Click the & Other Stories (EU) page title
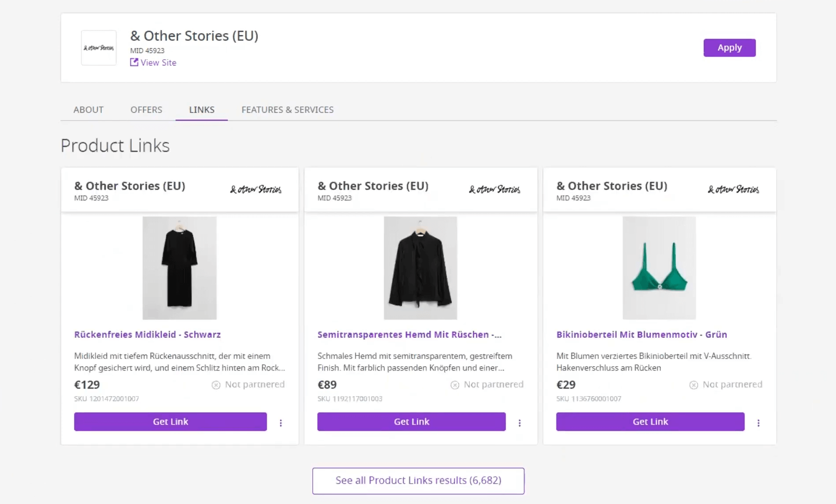Image resolution: width=836 pixels, height=504 pixels. [194, 36]
